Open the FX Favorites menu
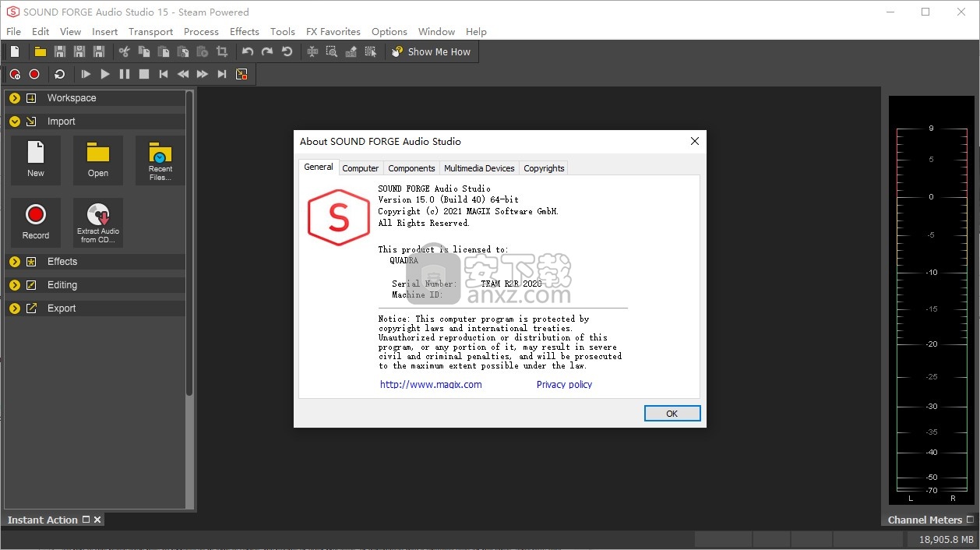The width and height of the screenshot is (980, 550). click(333, 32)
